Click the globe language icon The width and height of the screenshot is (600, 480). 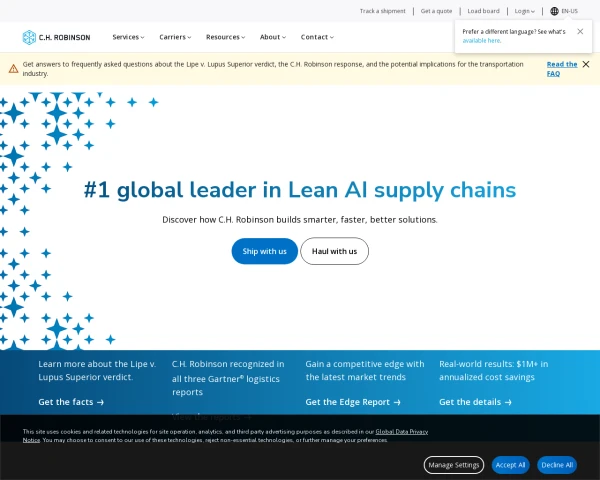tap(554, 11)
